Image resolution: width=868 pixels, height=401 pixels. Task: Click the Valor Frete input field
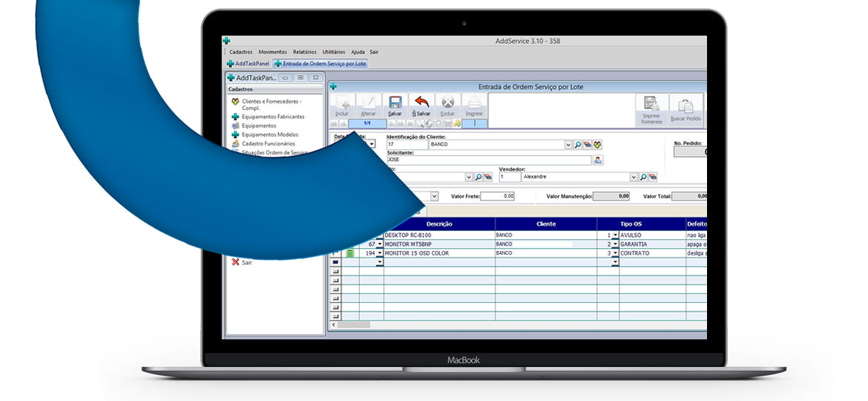coord(499,196)
